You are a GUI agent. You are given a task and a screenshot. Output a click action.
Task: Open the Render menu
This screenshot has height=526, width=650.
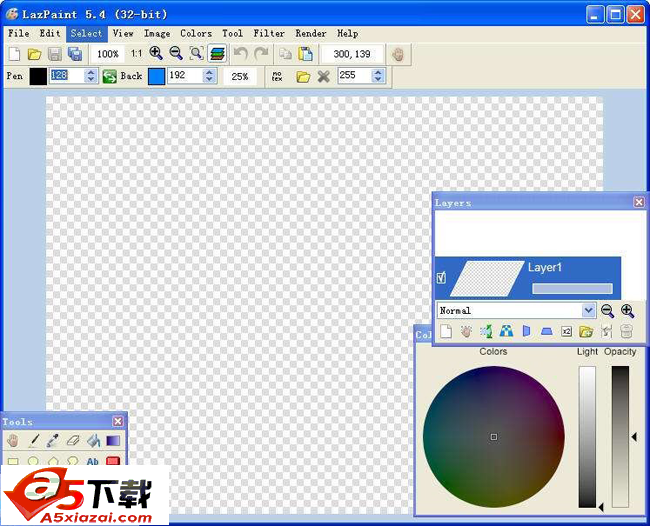311,34
